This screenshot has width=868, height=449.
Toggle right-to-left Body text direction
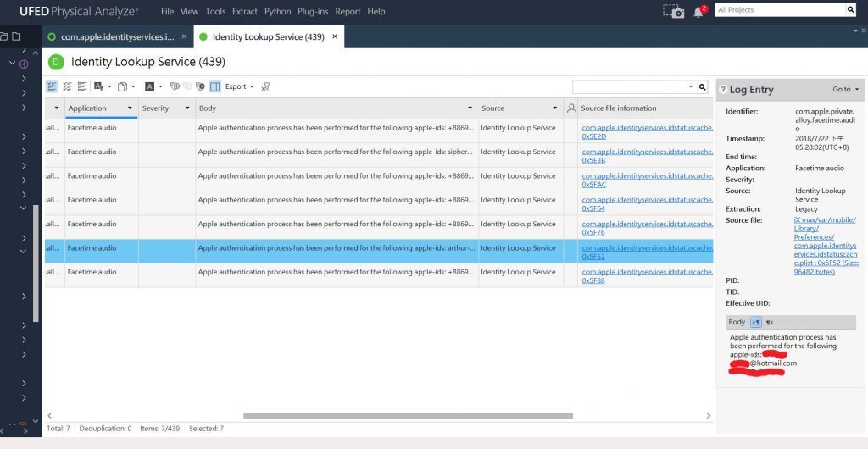pyautogui.click(x=770, y=323)
